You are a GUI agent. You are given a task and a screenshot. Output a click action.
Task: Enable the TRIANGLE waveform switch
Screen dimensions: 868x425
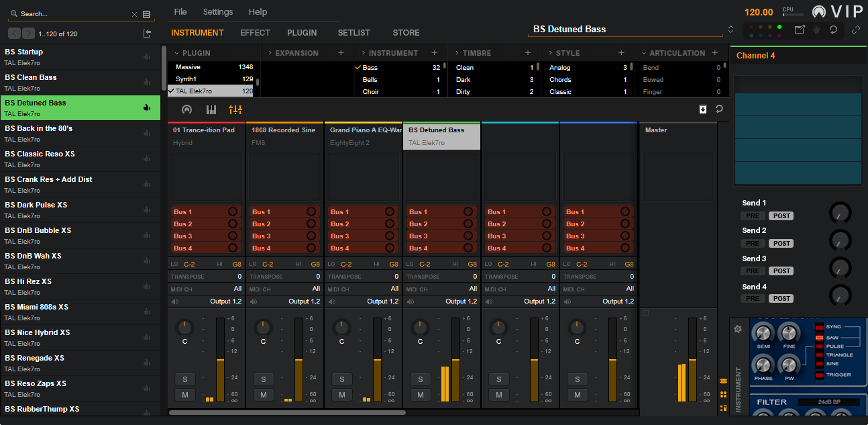click(x=818, y=355)
